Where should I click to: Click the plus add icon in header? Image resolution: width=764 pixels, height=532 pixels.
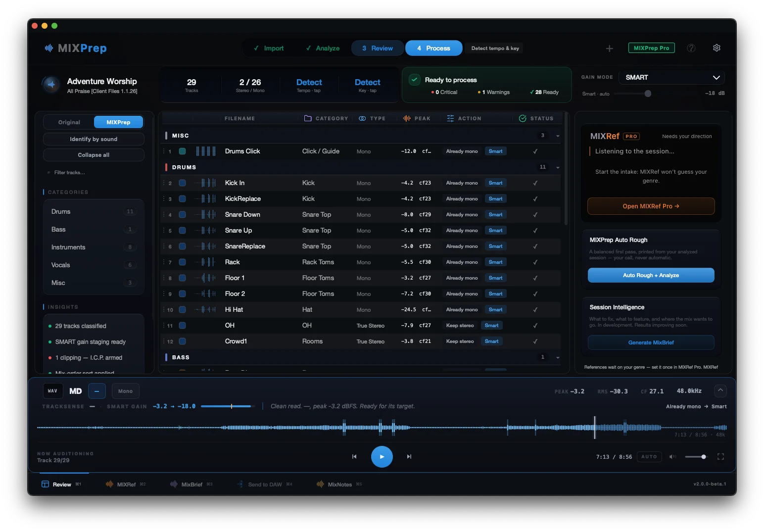tap(610, 48)
